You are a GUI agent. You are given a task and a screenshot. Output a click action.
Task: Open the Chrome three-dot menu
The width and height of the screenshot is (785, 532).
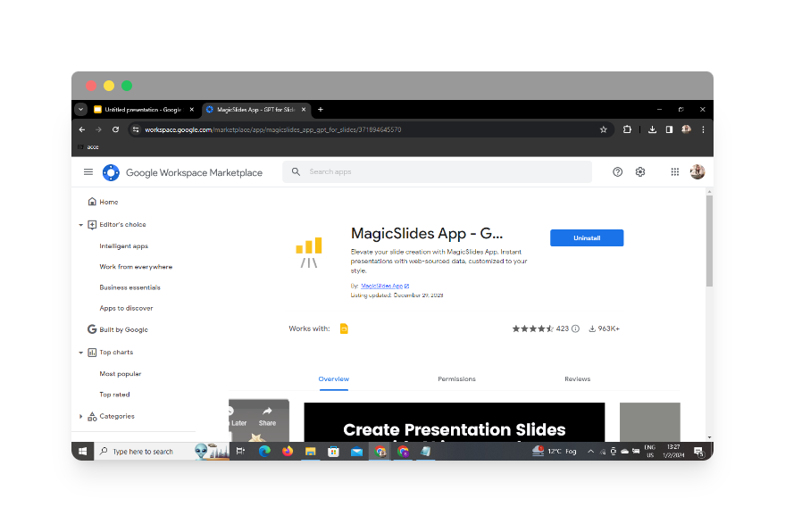pos(703,129)
